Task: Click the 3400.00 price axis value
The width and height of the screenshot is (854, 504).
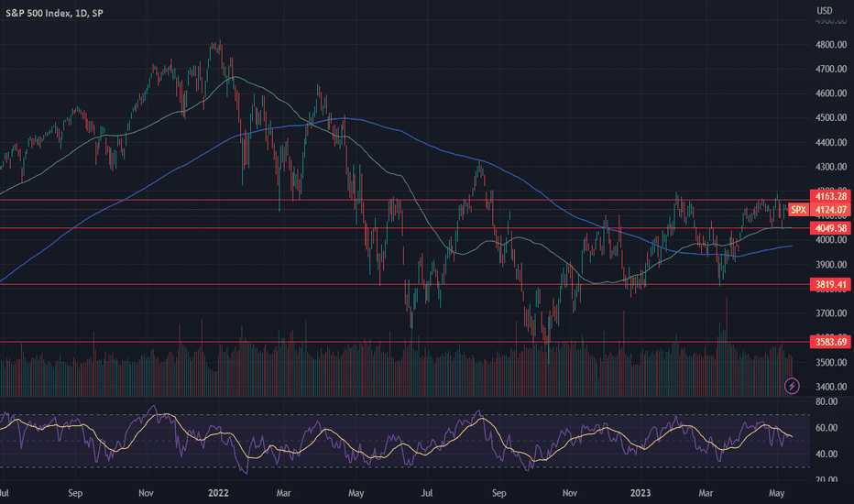Action: [x=831, y=387]
